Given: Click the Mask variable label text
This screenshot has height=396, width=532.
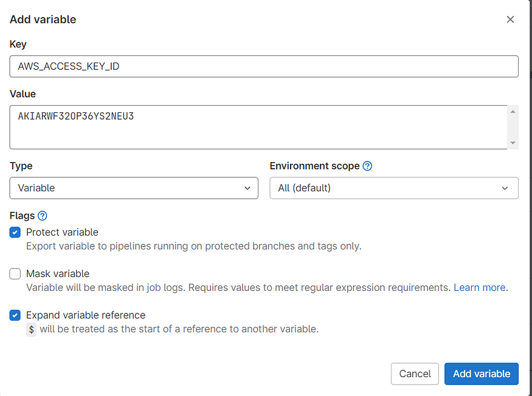Looking at the screenshot, I should click(58, 274).
